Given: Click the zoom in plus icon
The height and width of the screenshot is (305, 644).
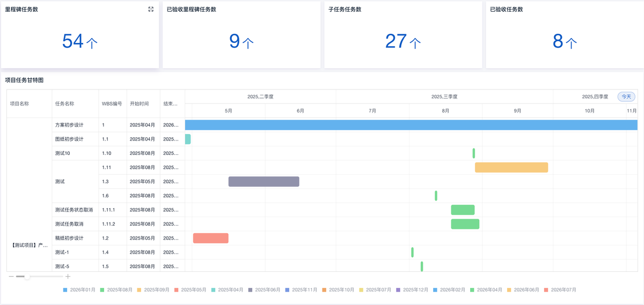Looking at the screenshot, I should 68,277.
